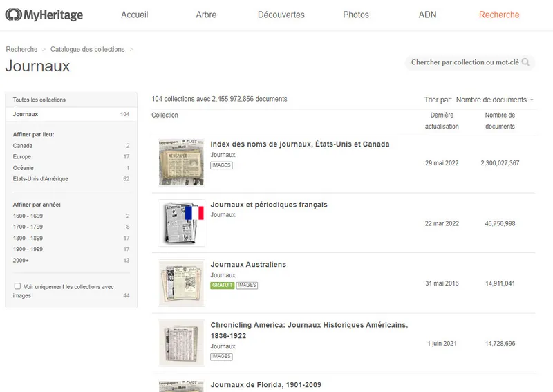Select the Journaux category with 104

[71, 114]
